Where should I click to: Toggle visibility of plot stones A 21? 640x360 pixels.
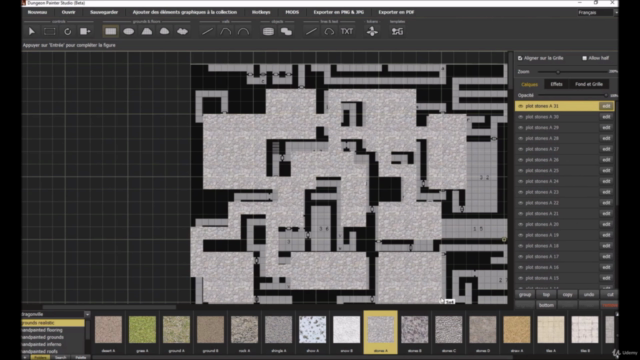[520, 213]
